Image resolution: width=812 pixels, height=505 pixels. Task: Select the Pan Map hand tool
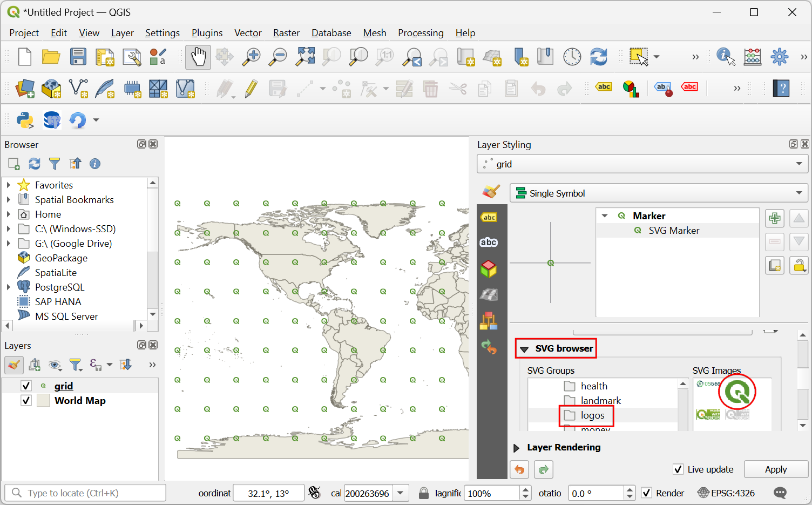tap(198, 57)
